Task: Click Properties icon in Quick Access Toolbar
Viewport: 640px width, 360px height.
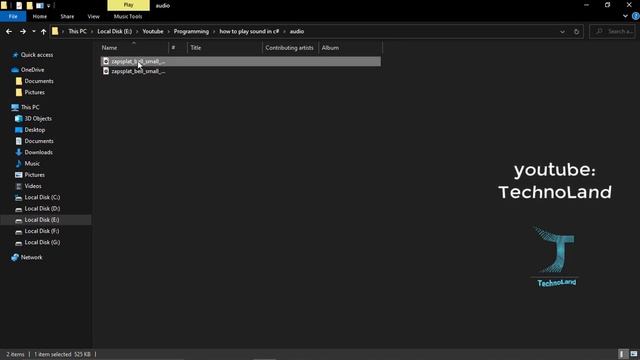Action: click(x=19, y=5)
